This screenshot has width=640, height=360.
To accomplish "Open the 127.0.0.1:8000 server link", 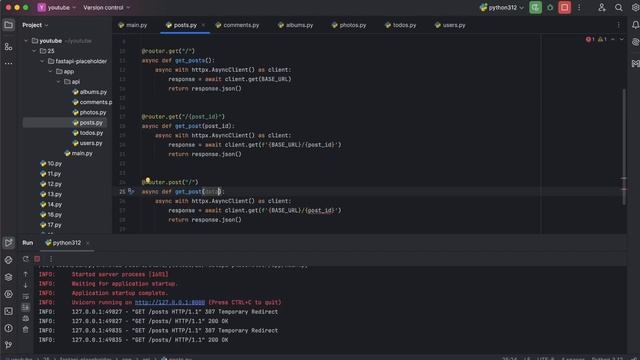I will pos(170,302).
